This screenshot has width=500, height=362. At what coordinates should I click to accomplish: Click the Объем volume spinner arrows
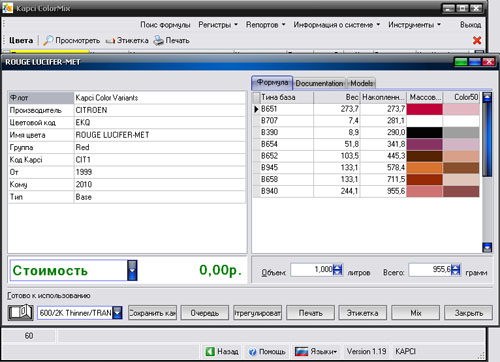click(x=337, y=269)
